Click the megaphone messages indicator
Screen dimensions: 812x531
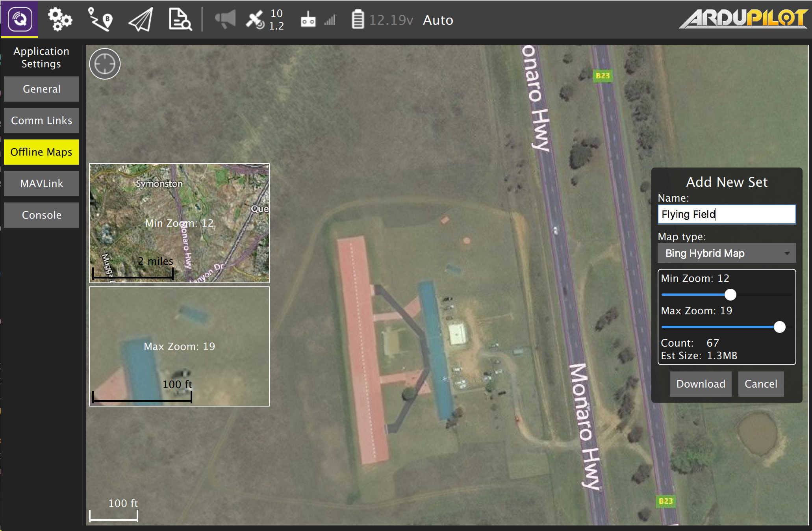(225, 19)
